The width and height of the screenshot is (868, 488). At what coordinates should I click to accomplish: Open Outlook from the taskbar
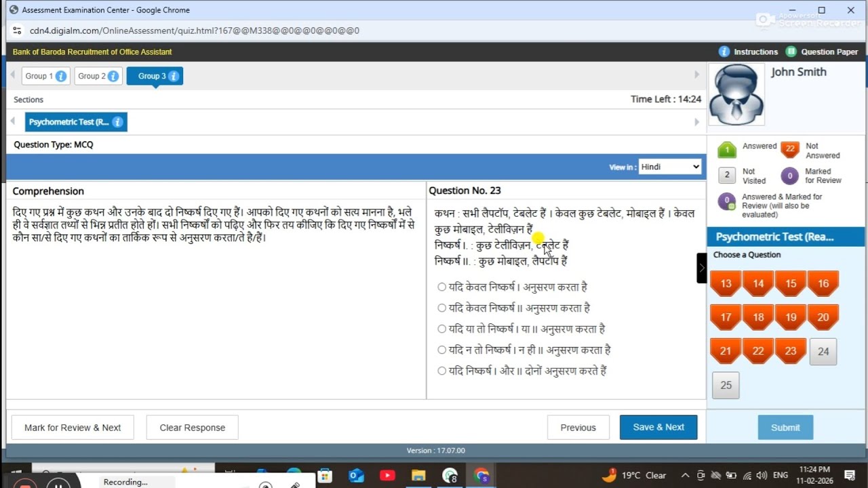tap(357, 476)
